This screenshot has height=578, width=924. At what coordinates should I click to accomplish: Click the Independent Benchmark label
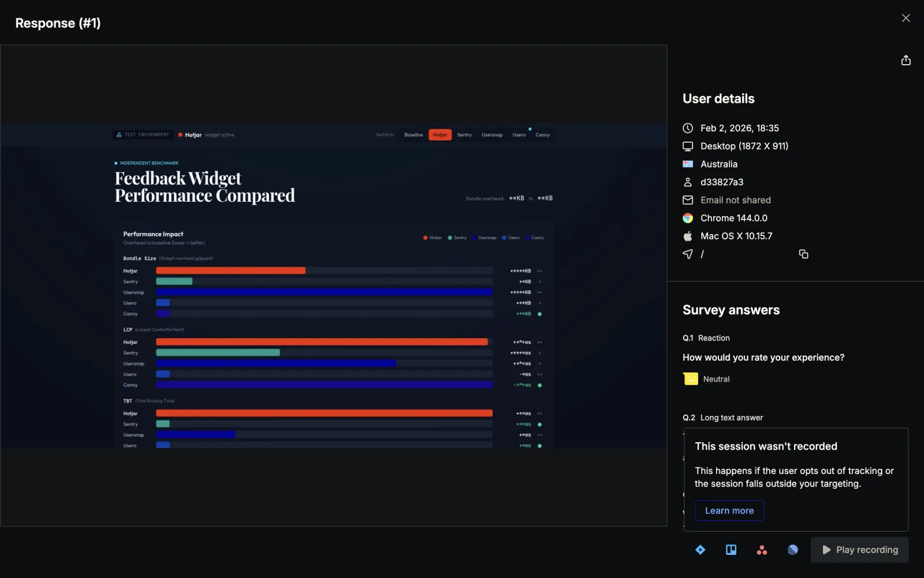click(149, 163)
